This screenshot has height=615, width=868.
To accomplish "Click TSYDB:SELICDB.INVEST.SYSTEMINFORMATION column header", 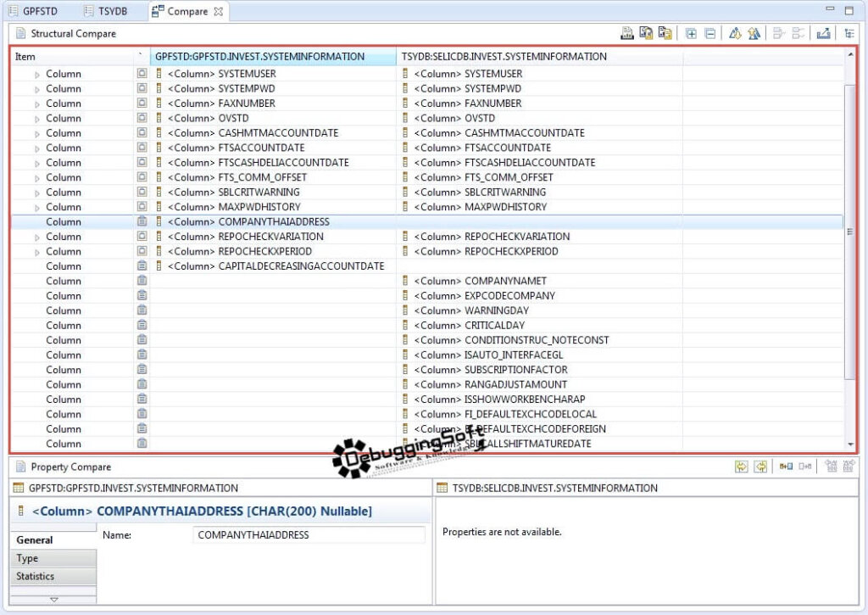I will 539,57.
